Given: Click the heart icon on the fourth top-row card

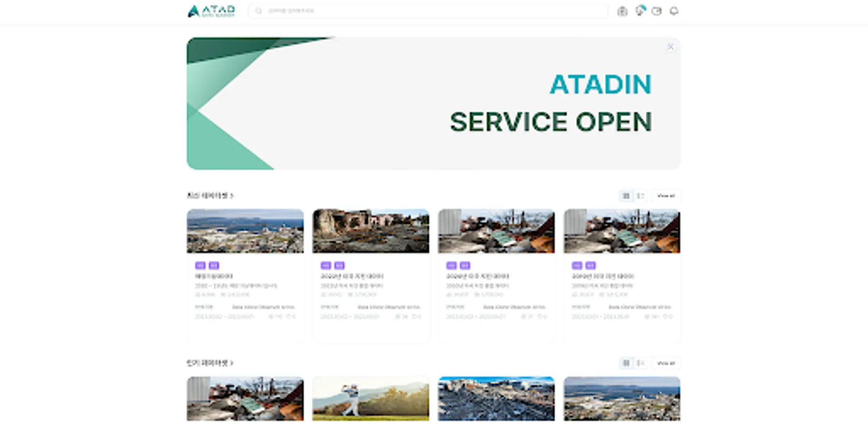Looking at the screenshot, I should pos(665,317).
